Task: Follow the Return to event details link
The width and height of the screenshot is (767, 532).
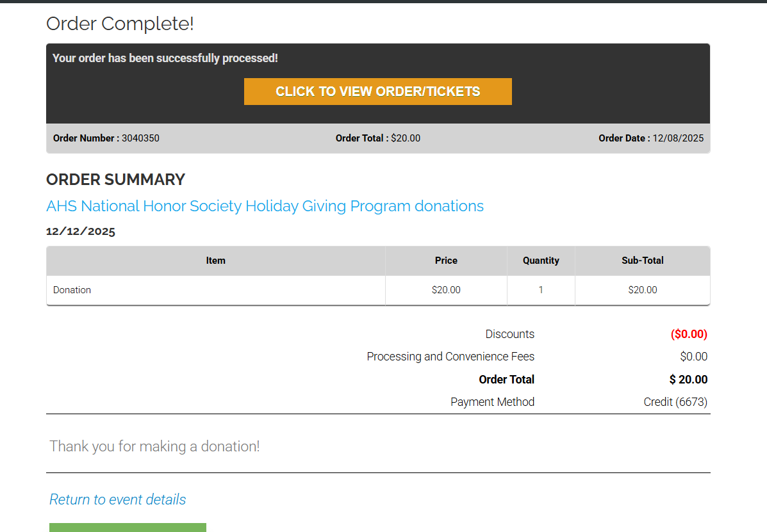Action: (x=118, y=499)
